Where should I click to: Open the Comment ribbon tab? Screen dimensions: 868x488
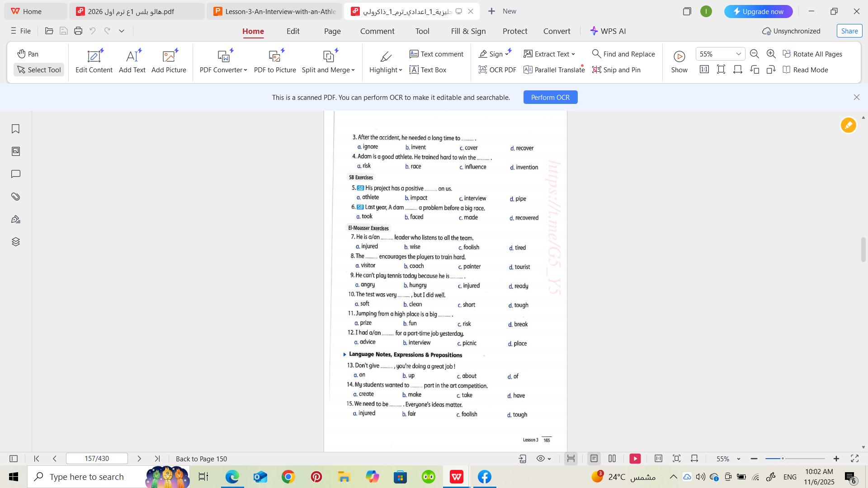pos(377,31)
